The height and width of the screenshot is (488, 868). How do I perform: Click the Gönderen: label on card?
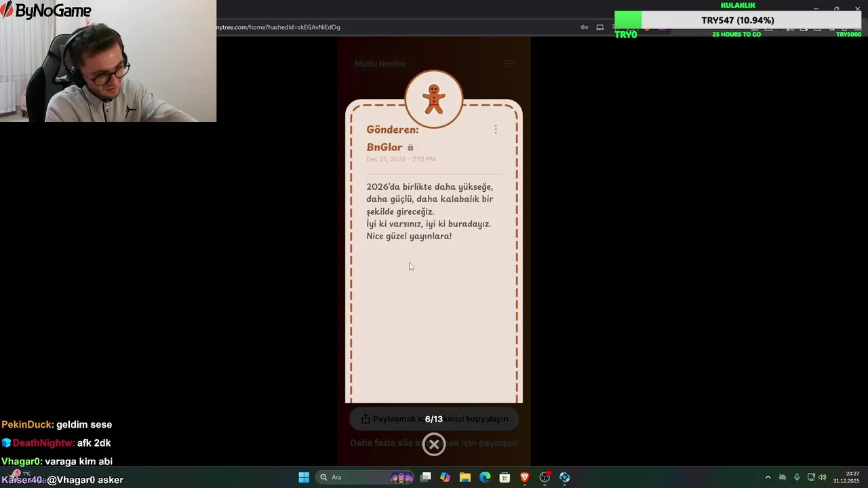pyautogui.click(x=393, y=129)
